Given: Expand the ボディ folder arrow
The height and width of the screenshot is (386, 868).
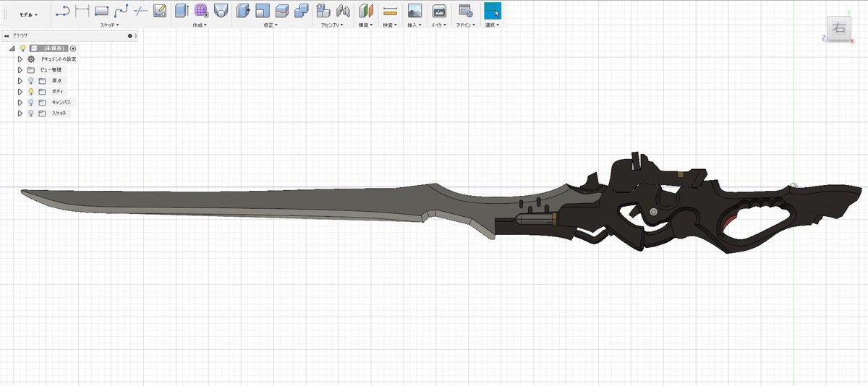Looking at the screenshot, I should 20,92.
